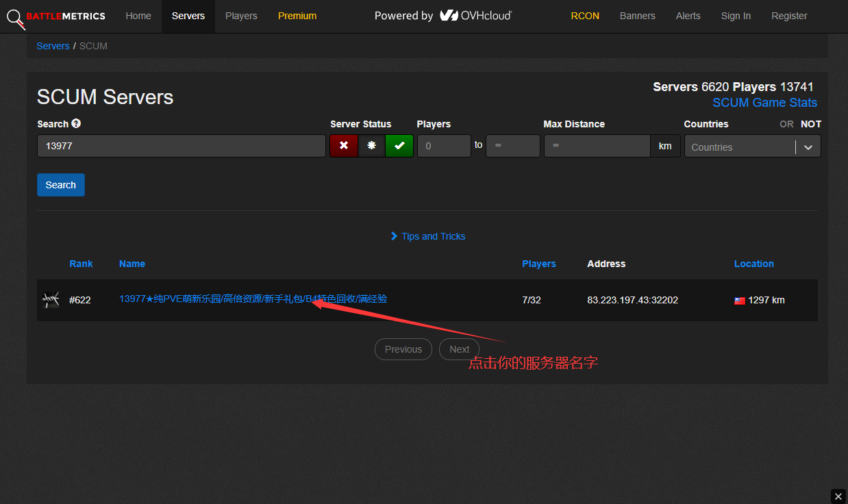This screenshot has width=848, height=504.
Task: Open the Players tab in navbar
Action: 241,16
